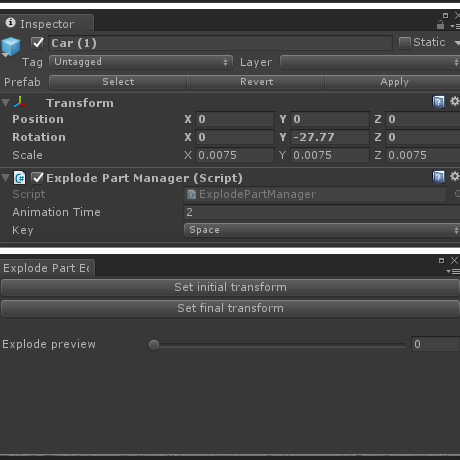
Task: Open Transform component help reference
Action: [x=438, y=102]
